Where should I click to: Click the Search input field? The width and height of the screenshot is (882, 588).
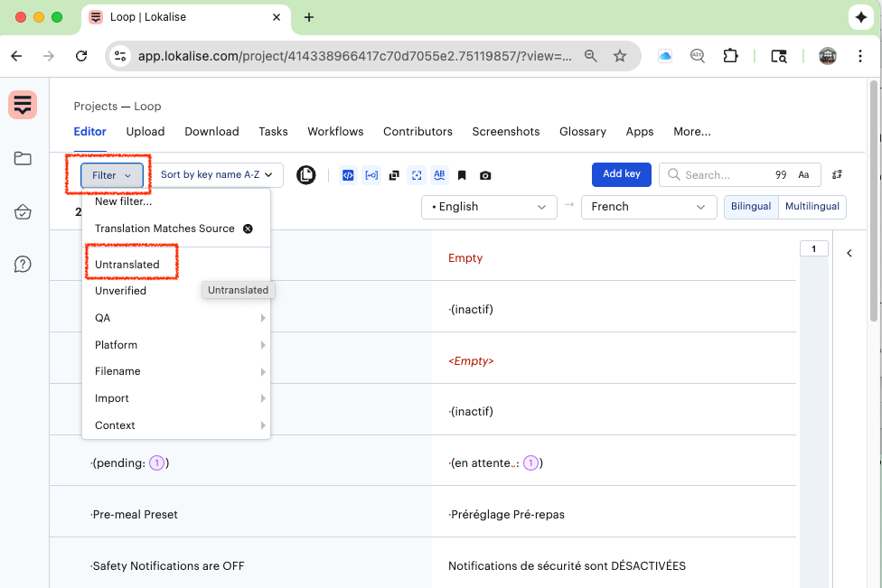723,175
